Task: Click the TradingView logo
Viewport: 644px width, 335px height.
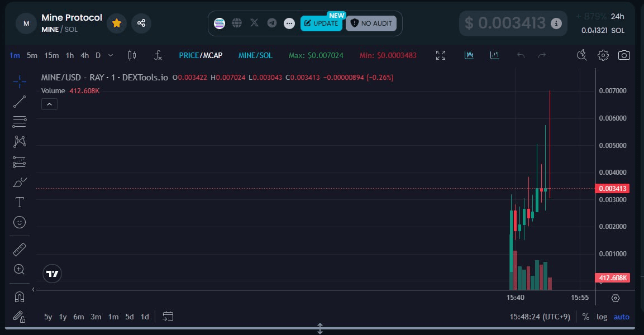Action: (52, 274)
